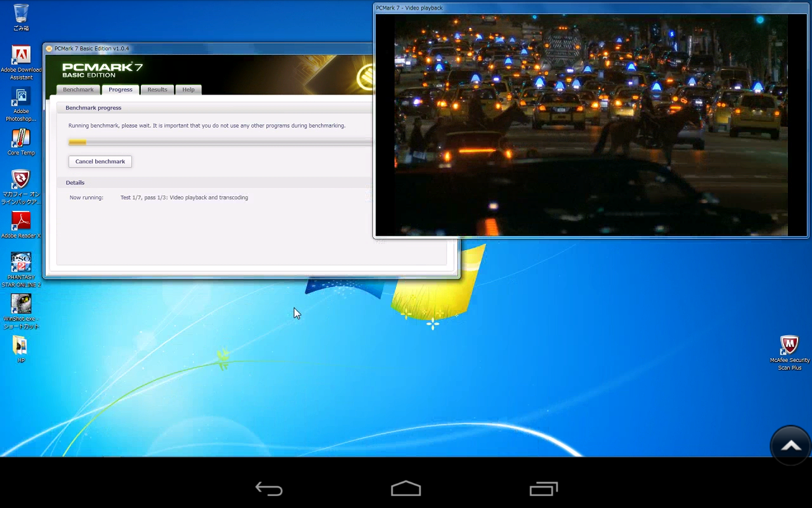
Task: Open the Results tab
Action: (157, 90)
